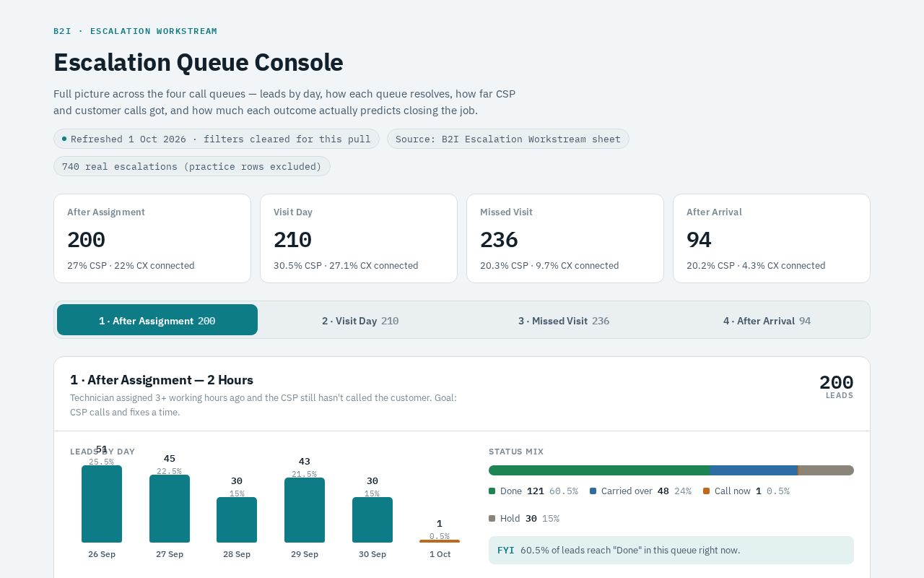The height and width of the screenshot is (578, 924).
Task: Click the After Assignment summary card
Action: 152,238
